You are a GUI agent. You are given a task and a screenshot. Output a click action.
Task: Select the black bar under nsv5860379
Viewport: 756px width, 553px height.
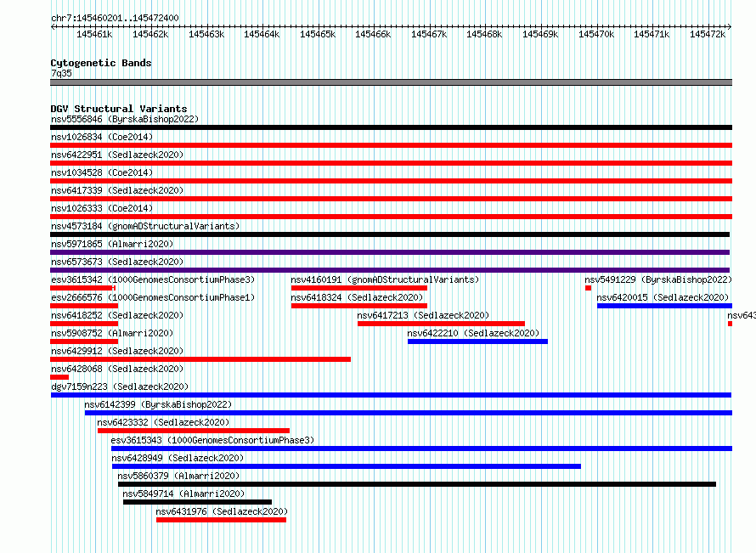417,484
